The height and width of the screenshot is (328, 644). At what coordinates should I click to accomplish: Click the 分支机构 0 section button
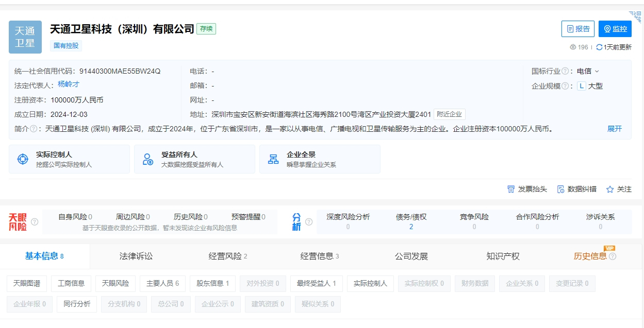click(124, 304)
